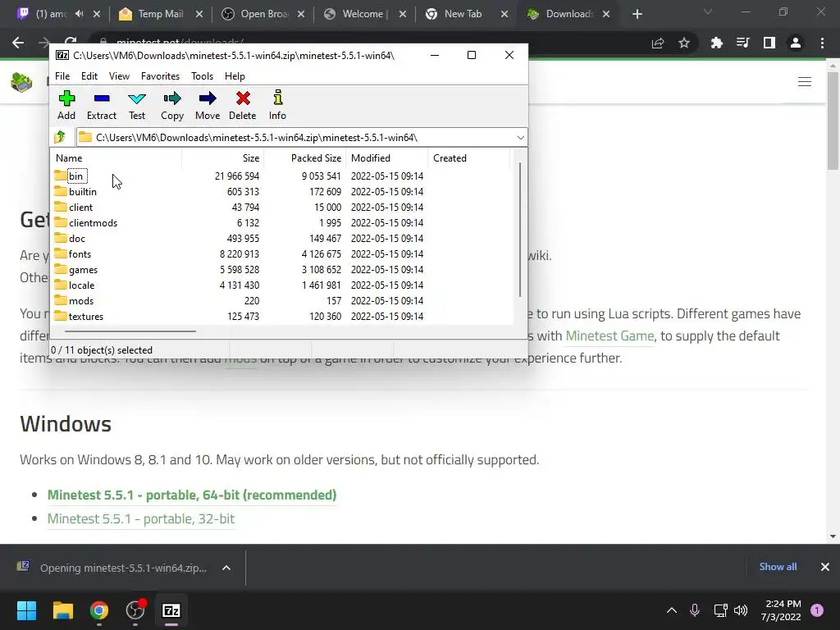
Task: Open Minetest site hamburger menu
Action: tap(805, 81)
